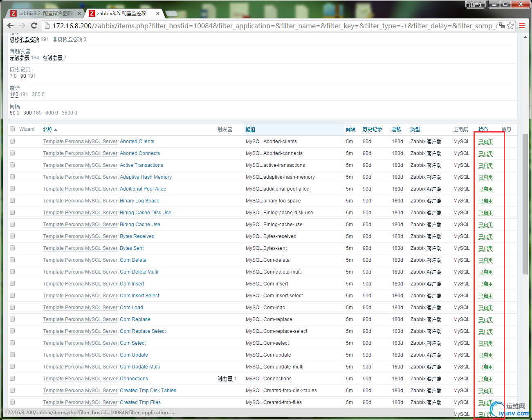
Task: Click the scrollbar up arrow
Action: 525,37
